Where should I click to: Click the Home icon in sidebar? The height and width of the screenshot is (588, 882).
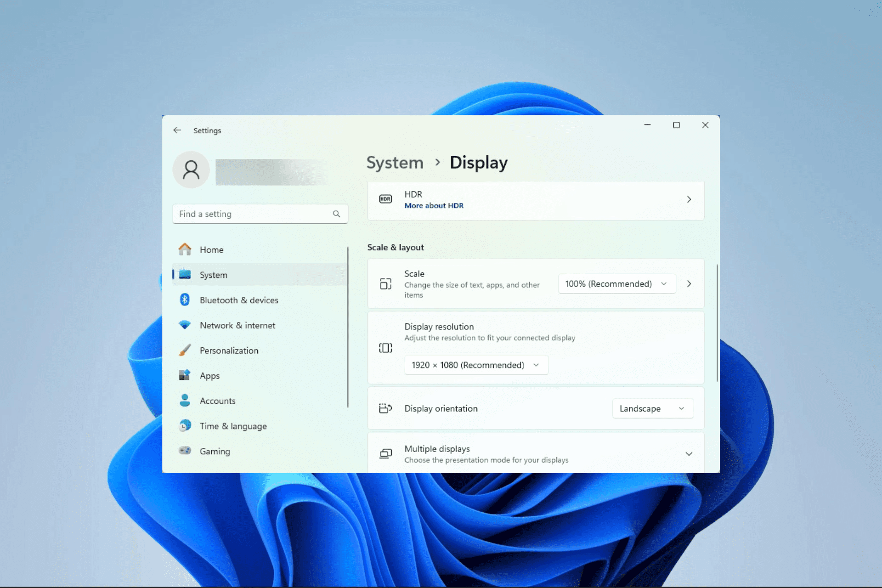185,250
